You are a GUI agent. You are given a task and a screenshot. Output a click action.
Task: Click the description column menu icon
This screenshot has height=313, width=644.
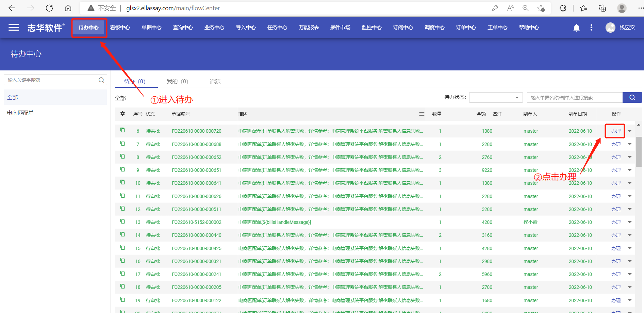pos(422,114)
